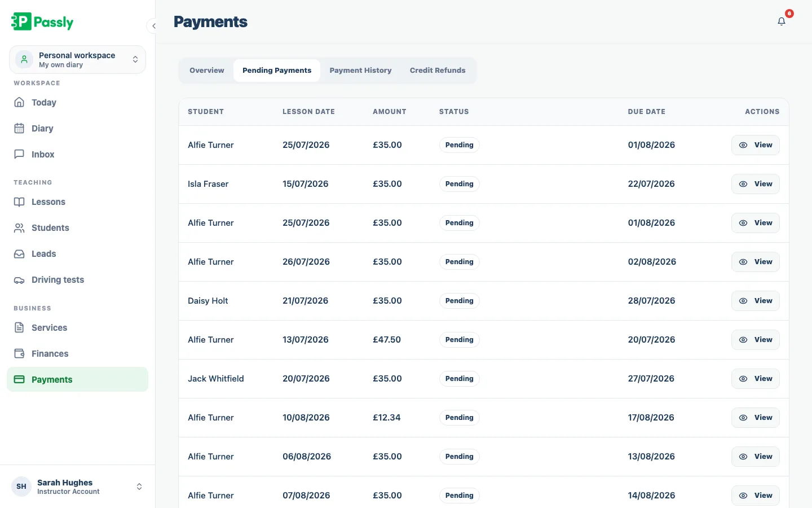The image size is (812, 508).
Task: View the payment due 14/08/2026
Action: (x=756, y=496)
